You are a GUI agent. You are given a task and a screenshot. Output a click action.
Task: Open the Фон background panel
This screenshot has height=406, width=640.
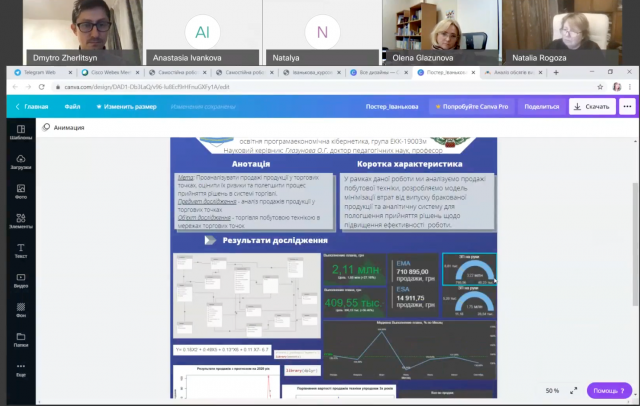pyautogui.click(x=21, y=310)
